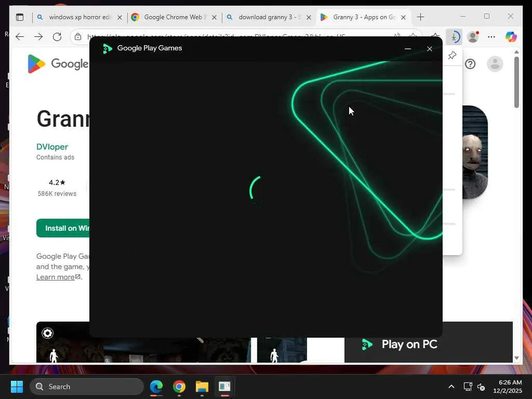The image size is (532, 399).
Task: Go back in Edge browser
Action: point(20,37)
